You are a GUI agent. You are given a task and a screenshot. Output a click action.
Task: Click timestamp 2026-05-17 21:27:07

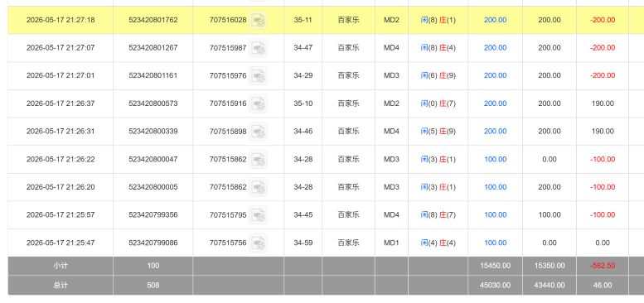61,47
